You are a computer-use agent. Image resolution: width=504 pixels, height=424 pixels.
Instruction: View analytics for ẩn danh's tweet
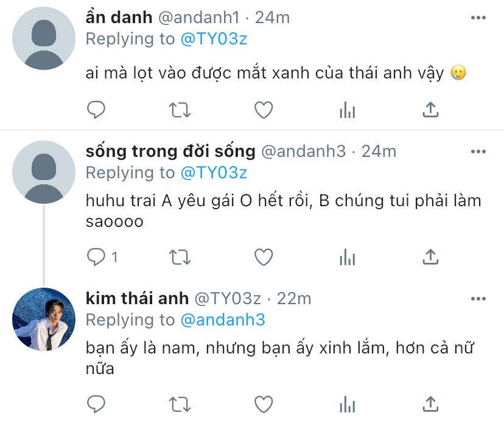pos(347,110)
